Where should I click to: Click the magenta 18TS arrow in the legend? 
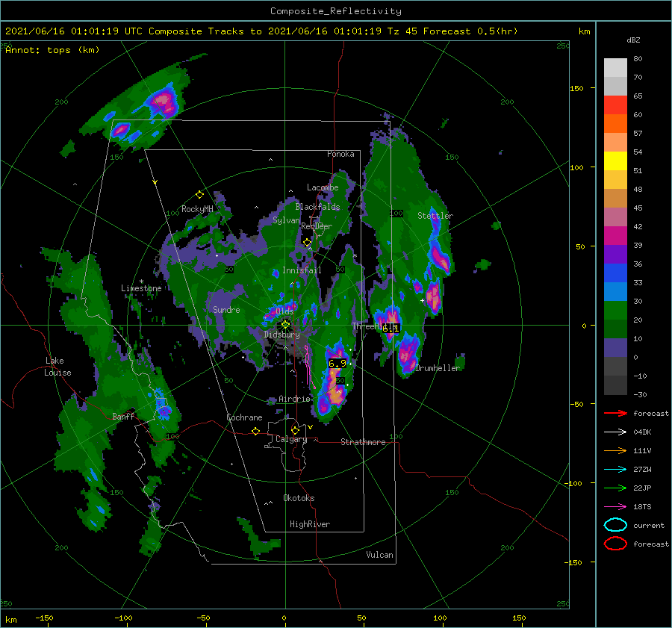point(615,507)
